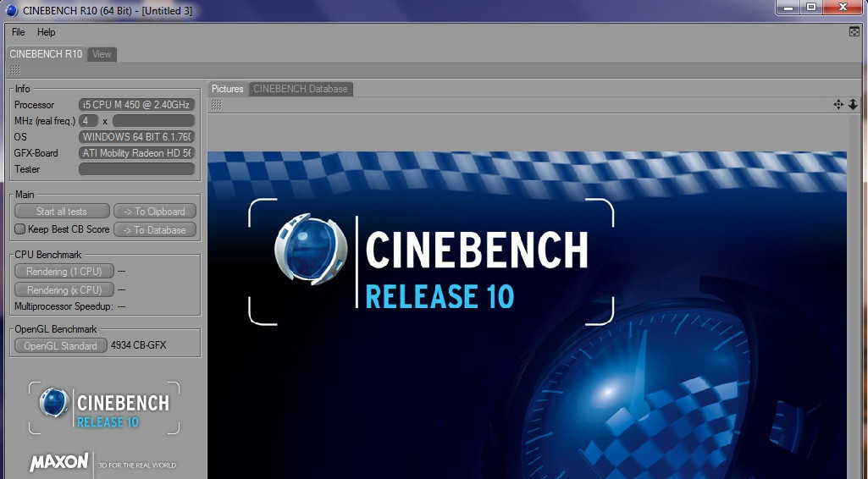The height and width of the screenshot is (479, 868).
Task: Click the OS info field
Action: pos(136,136)
